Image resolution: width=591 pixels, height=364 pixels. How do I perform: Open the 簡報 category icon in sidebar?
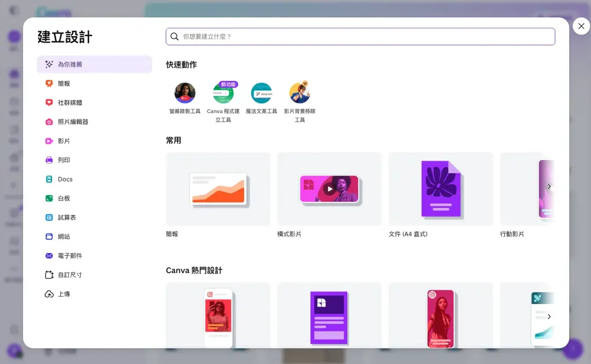pyautogui.click(x=49, y=84)
